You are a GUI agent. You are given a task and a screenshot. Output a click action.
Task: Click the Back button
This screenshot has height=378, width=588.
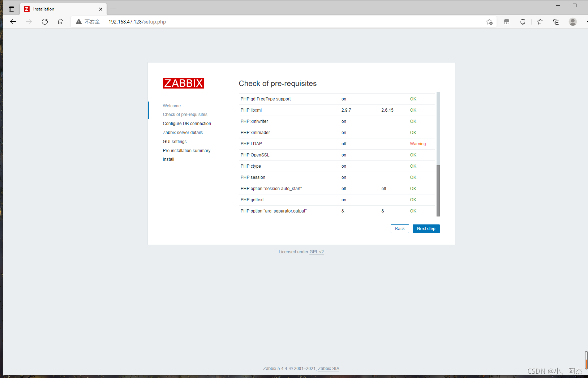[x=400, y=229]
